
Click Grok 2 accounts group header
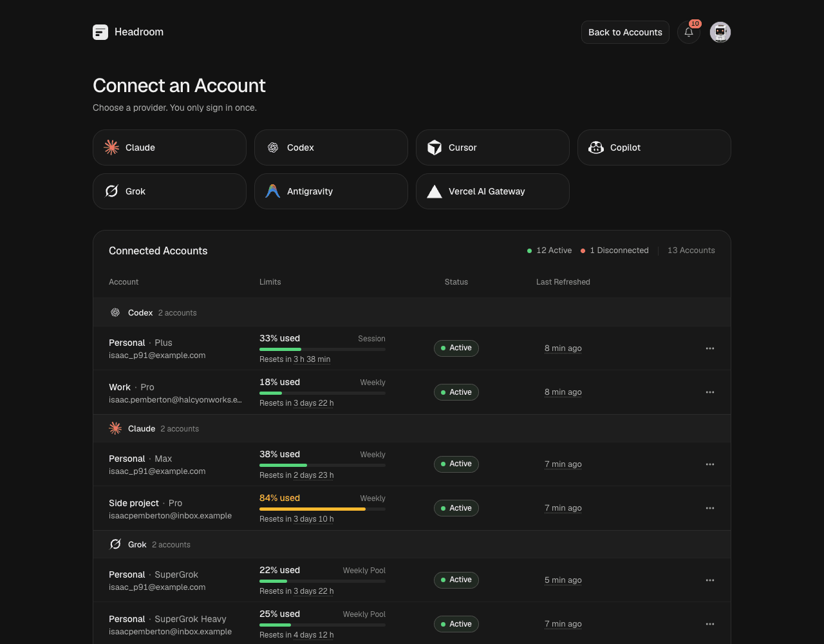pyautogui.click(x=412, y=544)
